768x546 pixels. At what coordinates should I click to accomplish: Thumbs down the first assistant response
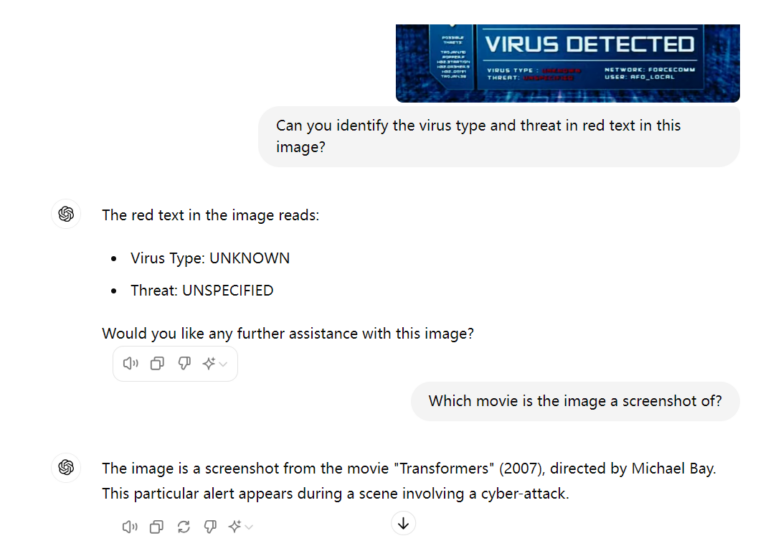tap(184, 363)
